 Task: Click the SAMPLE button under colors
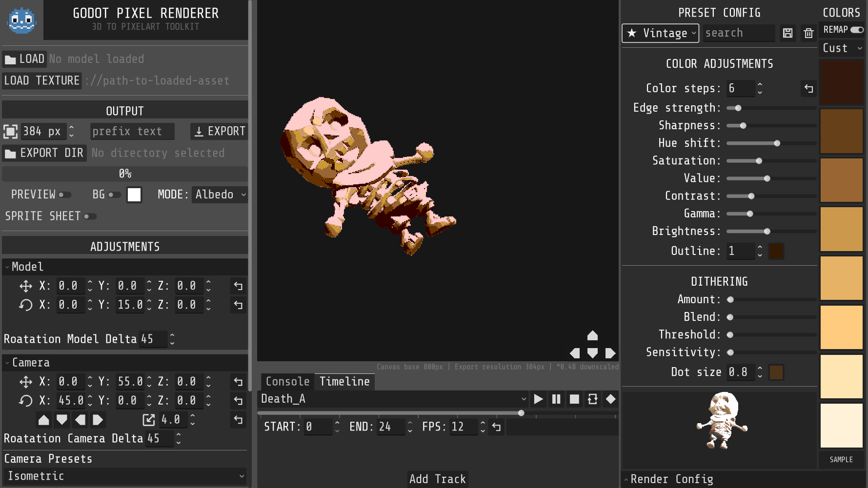tap(841, 460)
